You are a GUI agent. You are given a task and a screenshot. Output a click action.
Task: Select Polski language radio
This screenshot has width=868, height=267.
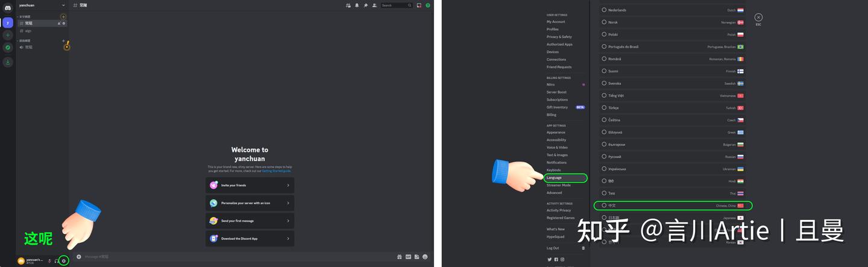[604, 34]
